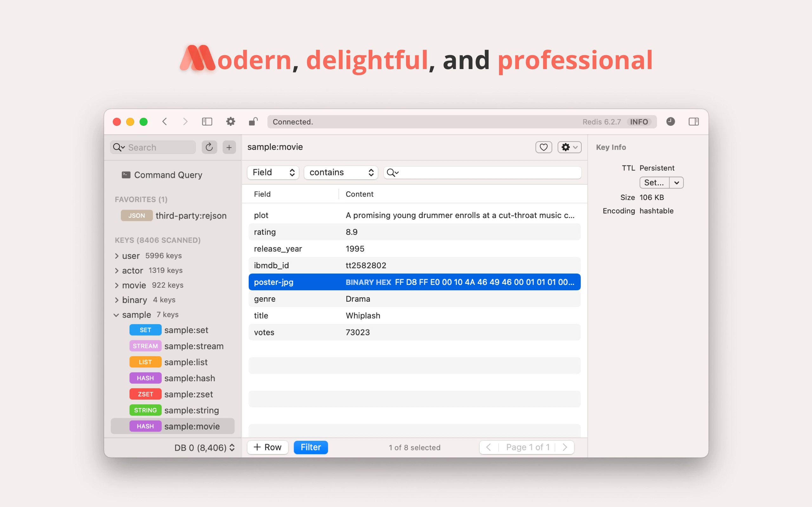Click the unlocked padlock icon
Image resolution: width=812 pixels, height=507 pixels.
253,122
